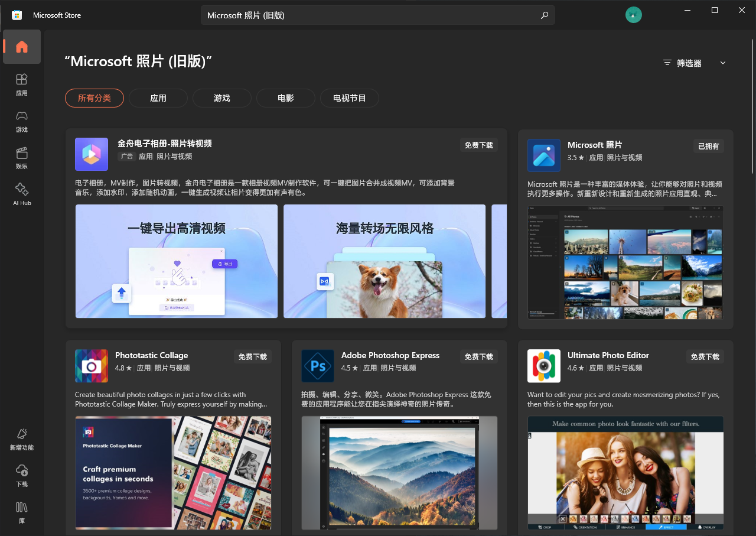Open the 下载 (Downloads) sidebar icon
Image resolution: width=756 pixels, height=536 pixels.
[21, 475]
